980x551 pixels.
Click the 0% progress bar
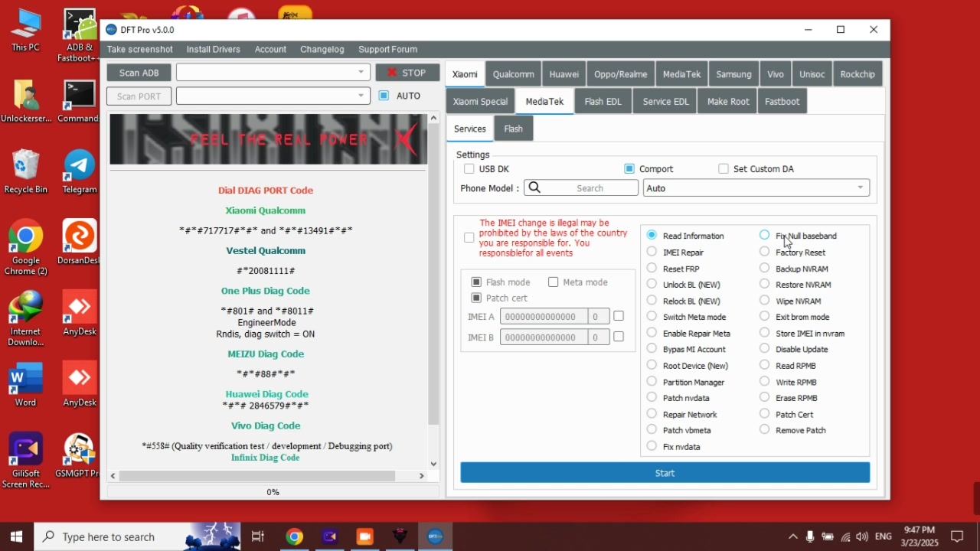(x=273, y=492)
